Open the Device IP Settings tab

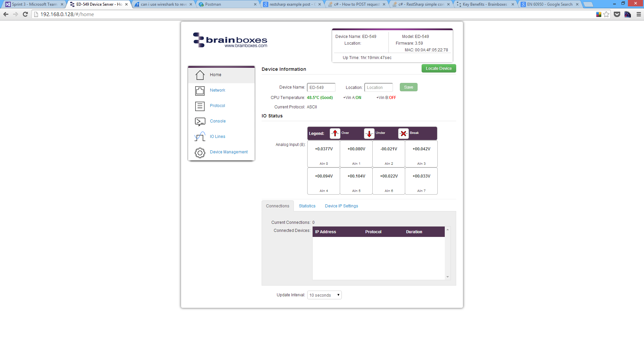[341, 206]
